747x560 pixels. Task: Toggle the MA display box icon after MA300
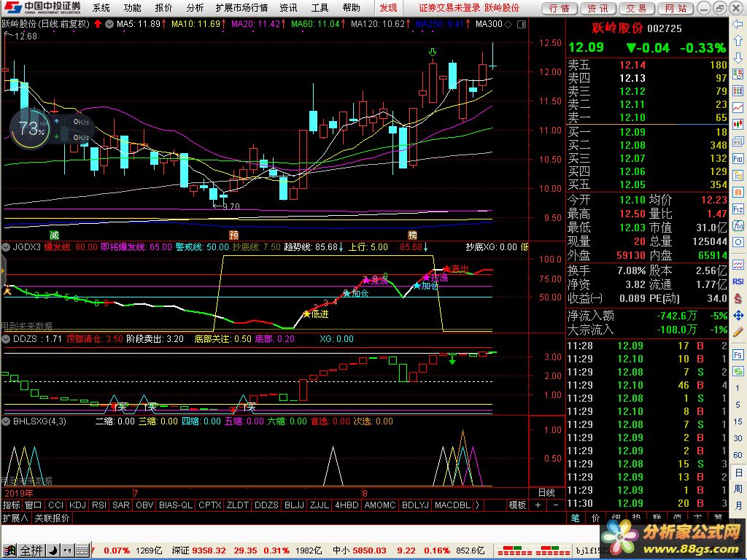(x=522, y=24)
